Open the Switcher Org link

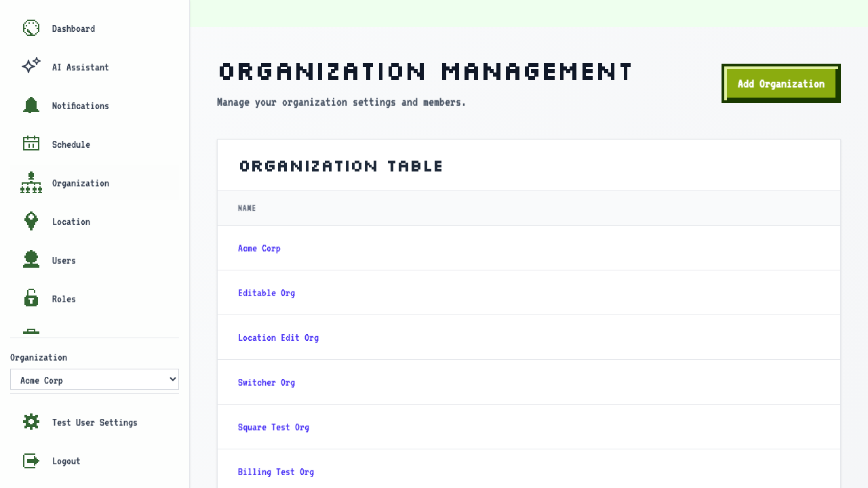pyautogui.click(x=267, y=382)
